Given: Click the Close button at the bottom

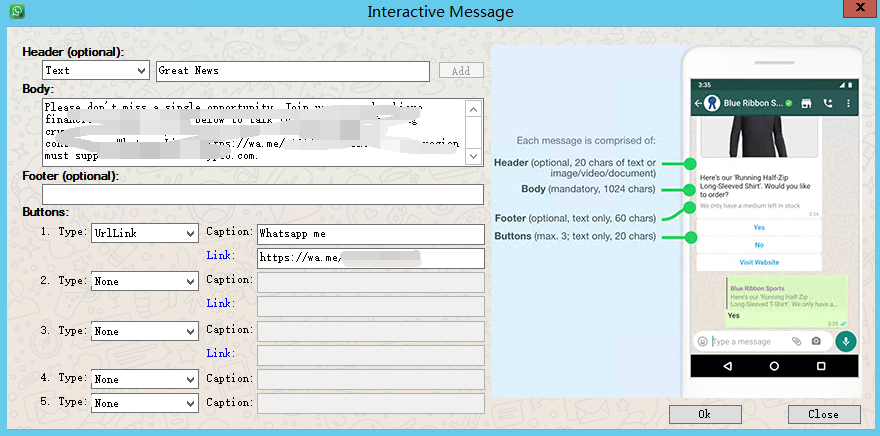Looking at the screenshot, I should [824, 414].
